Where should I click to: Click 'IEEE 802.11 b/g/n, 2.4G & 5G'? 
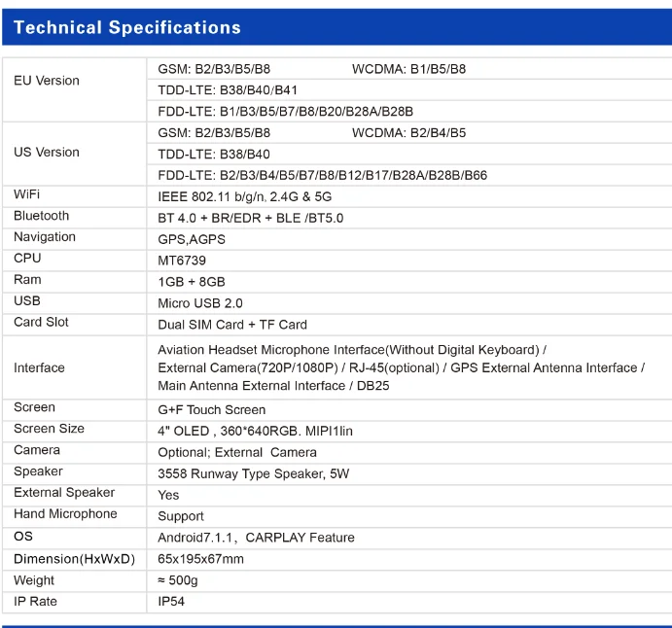point(245,196)
